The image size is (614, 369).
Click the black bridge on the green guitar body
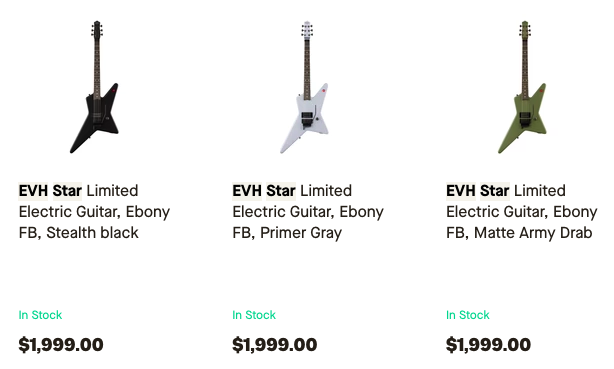click(x=525, y=119)
